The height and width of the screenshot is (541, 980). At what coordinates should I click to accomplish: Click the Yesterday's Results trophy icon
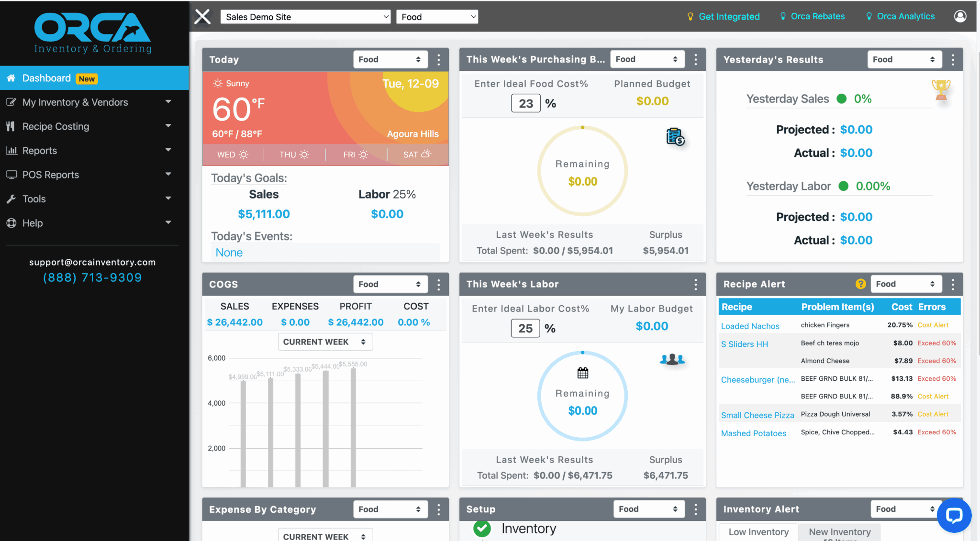click(941, 89)
